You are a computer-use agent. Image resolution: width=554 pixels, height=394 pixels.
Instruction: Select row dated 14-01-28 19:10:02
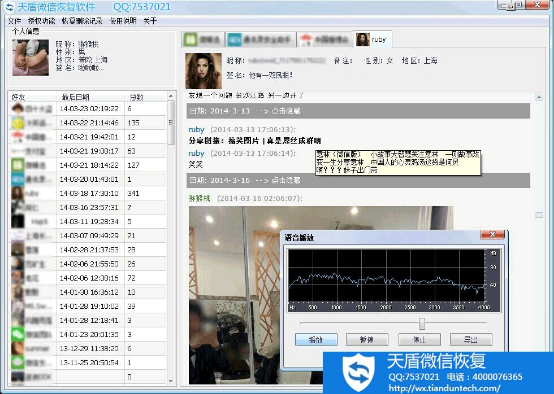tap(88, 306)
